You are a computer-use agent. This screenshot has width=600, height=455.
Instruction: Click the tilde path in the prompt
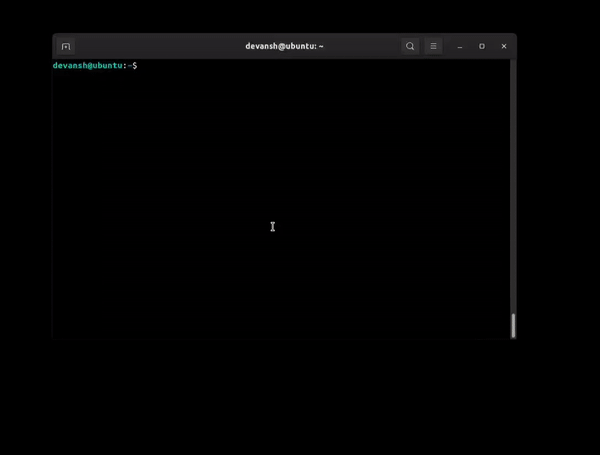tap(130, 65)
